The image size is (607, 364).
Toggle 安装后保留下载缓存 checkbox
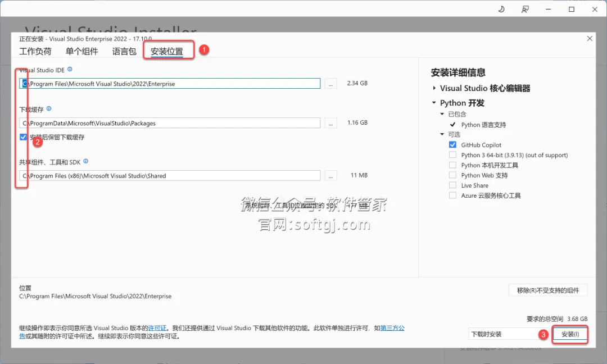pyautogui.click(x=23, y=137)
